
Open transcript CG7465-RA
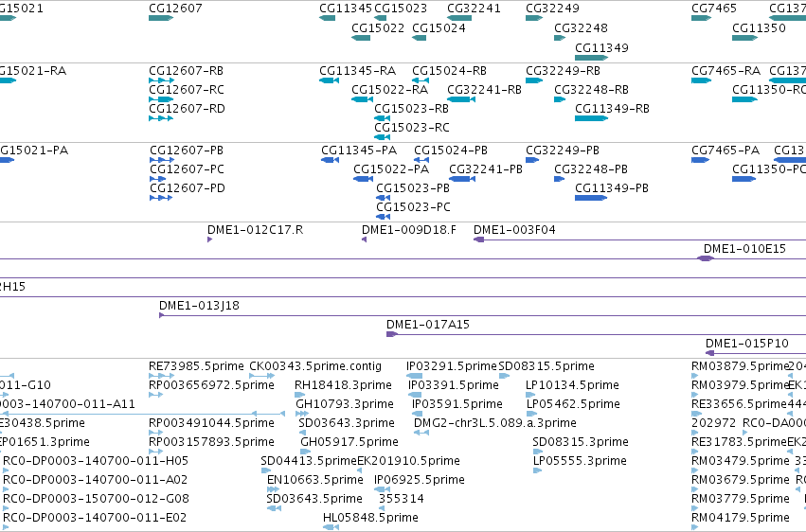coord(725,70)
